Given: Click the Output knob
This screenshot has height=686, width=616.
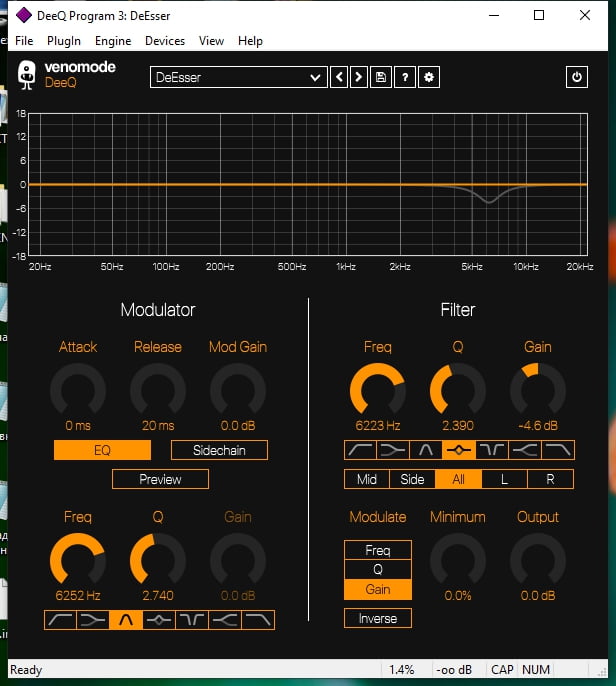Looking at the screenshot, I should point(538,560).
